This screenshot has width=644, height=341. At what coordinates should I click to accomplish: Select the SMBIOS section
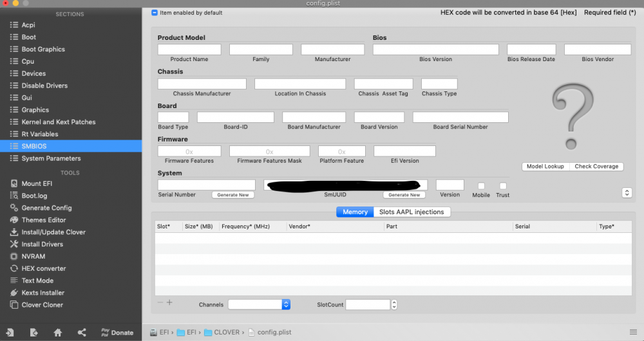pos(71,146)
